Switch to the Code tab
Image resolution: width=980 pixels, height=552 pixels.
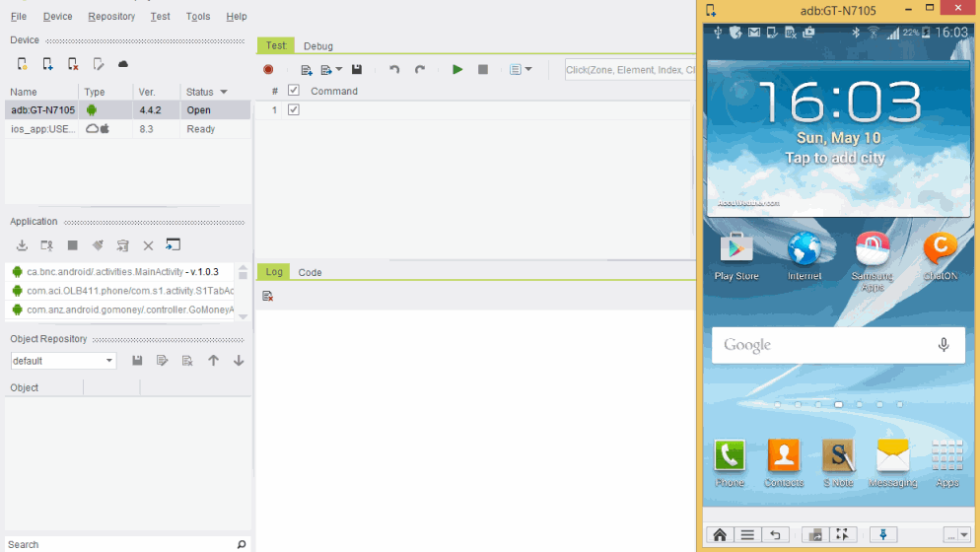coord(310,272)
